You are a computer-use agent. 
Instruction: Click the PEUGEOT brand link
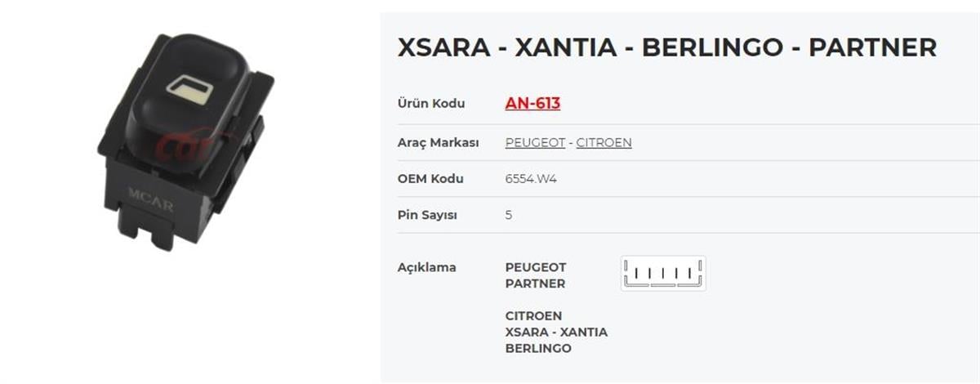[535, 143]
